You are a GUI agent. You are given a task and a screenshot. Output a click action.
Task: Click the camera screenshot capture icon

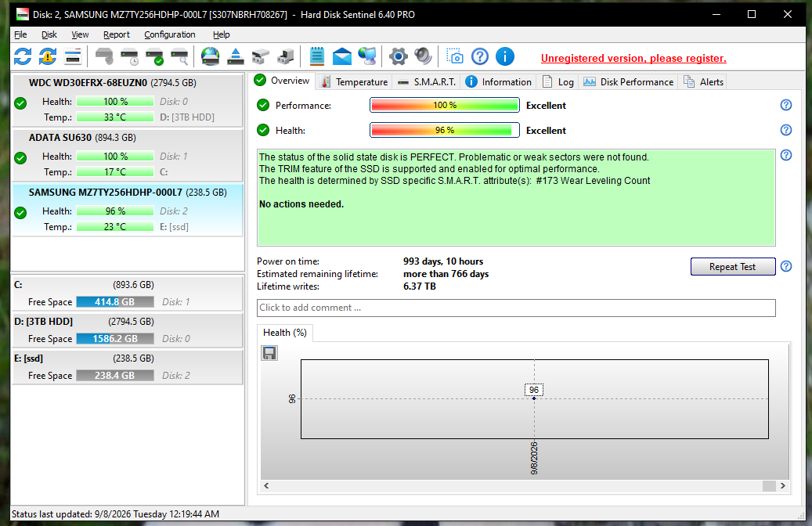pos(455,56)
